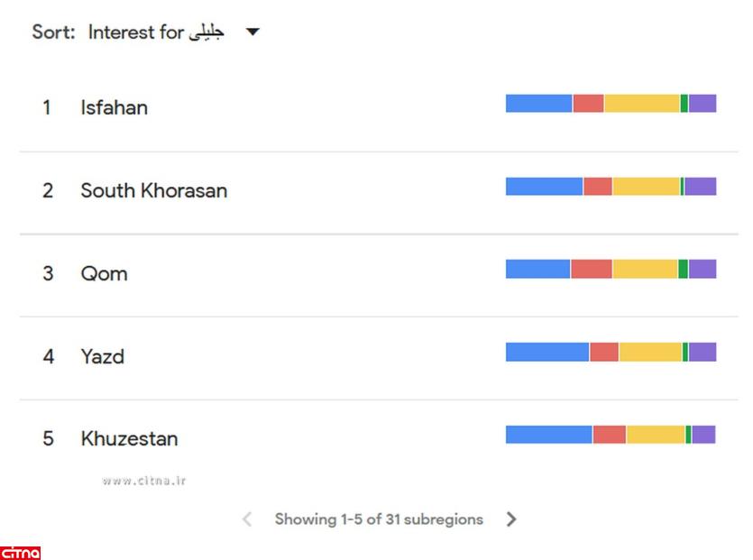This screenshot has width=753, height=560.
Task: Click yellow segment of Isfahan bar
Action: 641,104
